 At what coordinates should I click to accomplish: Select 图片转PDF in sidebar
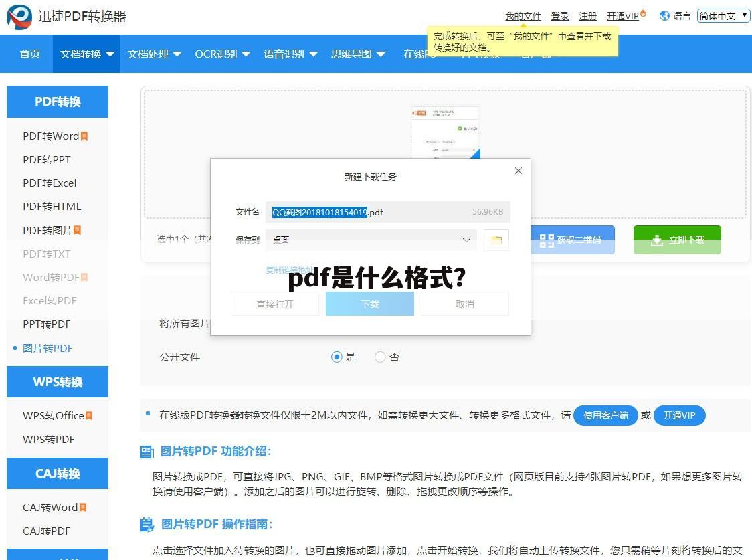[x=48, y=348]
